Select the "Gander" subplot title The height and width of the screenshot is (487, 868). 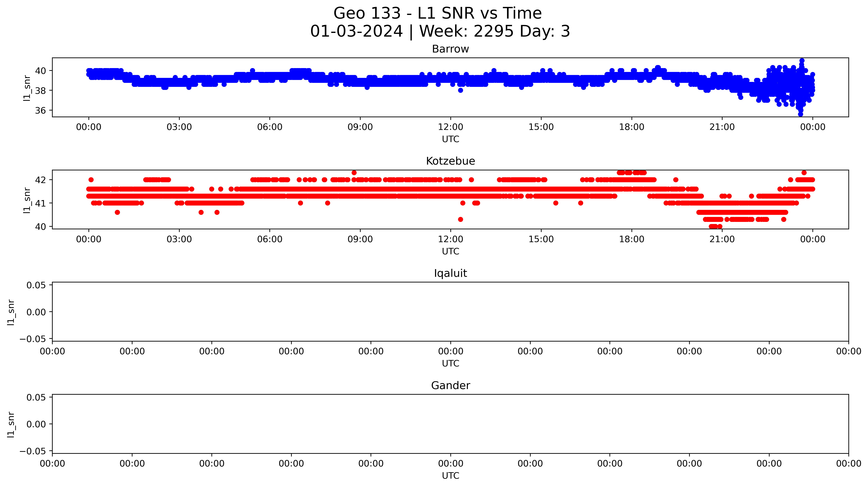click(x=451, y=386)
